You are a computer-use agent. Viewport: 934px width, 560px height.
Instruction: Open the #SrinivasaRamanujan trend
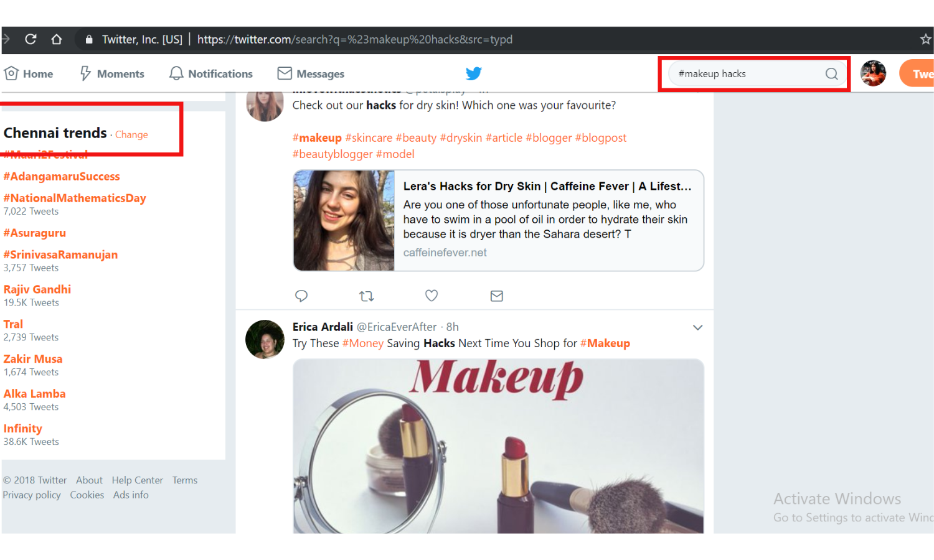pyautogui.click(x=60, y=254)
